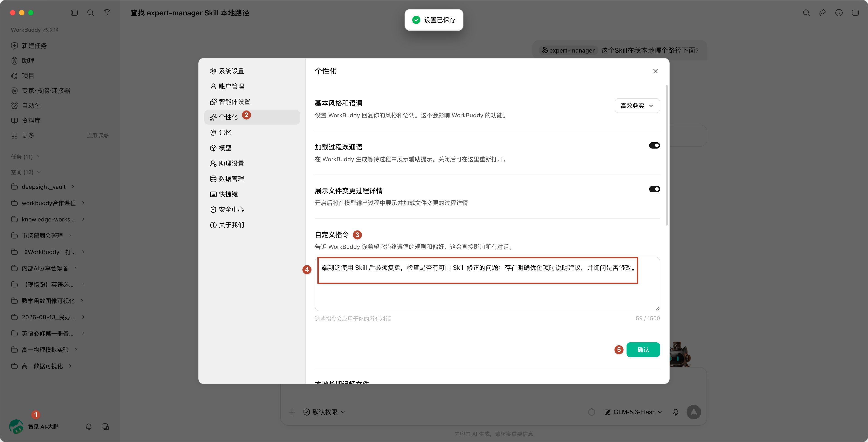Click the user avatar 智见 AI-大鹏

coord(16,427)
